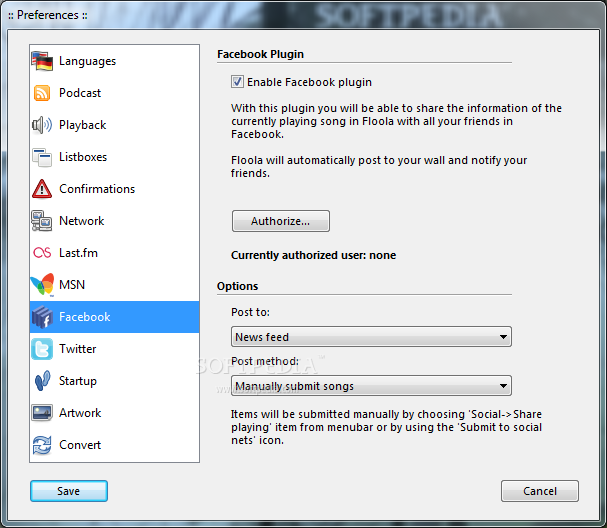Click the Convert arrows icon

pyautogui.click(x=42, y=445)
